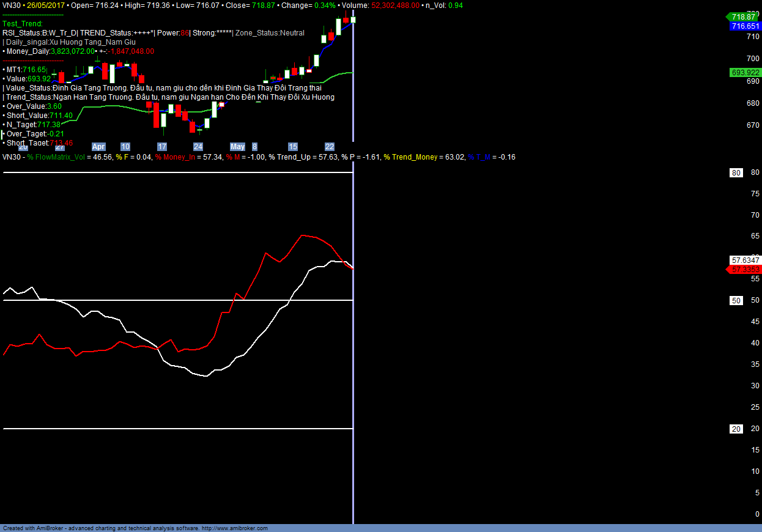Click the Test_Trend heading text
Screen dimensions: 762x532
pyautogui.click(x=23, y=24)
